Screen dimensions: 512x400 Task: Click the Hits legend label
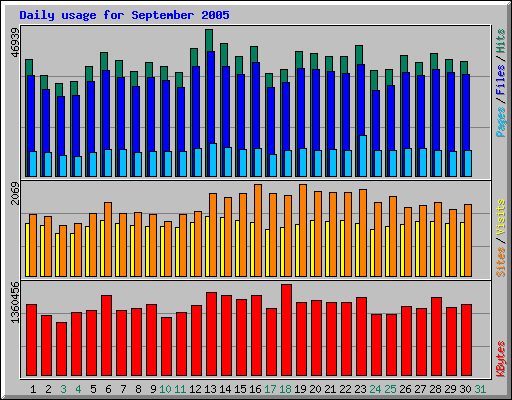501,41
